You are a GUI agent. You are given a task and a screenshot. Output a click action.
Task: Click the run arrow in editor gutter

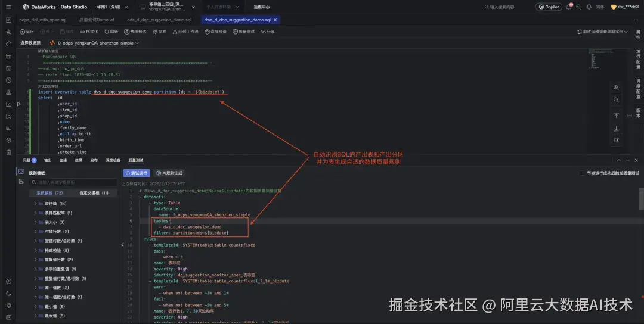[19, 104]
